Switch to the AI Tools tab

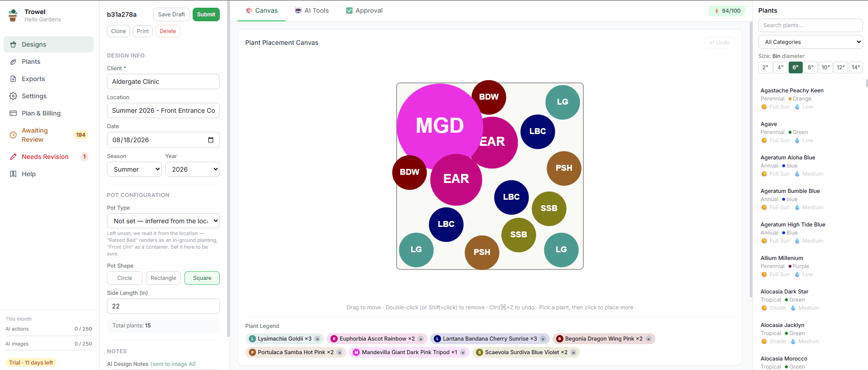coord(312,10)
